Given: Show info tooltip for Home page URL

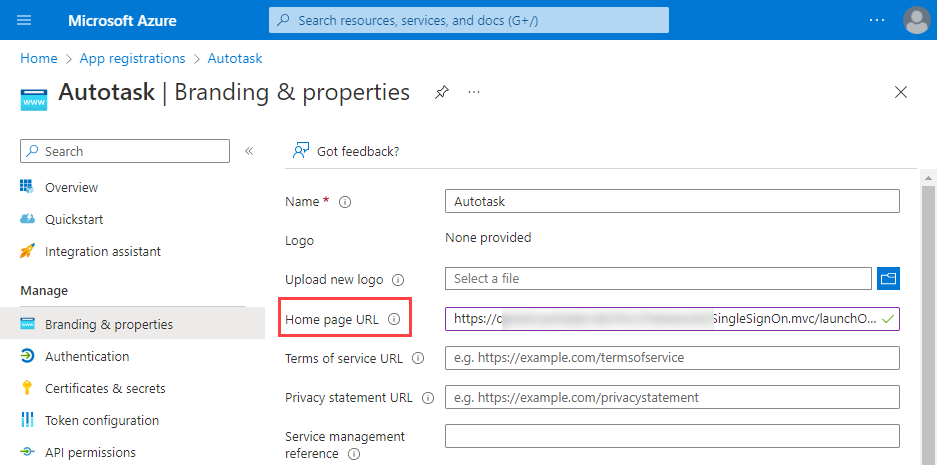Looking at the screenshot, I should [394, 320].
